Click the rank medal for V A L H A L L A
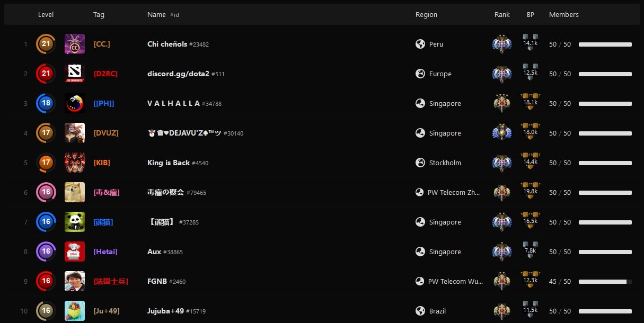The image size is (644, 323). [x=501, y=103]
